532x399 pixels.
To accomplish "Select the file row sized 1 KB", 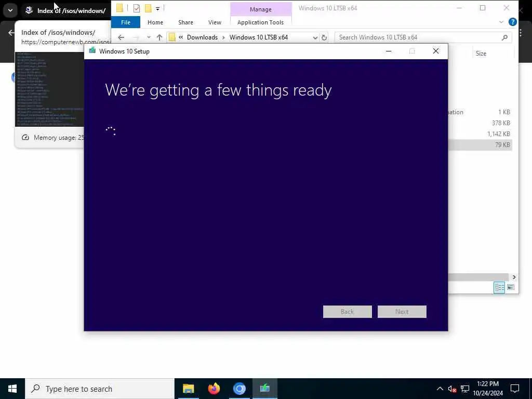I will tap(480, 112).
